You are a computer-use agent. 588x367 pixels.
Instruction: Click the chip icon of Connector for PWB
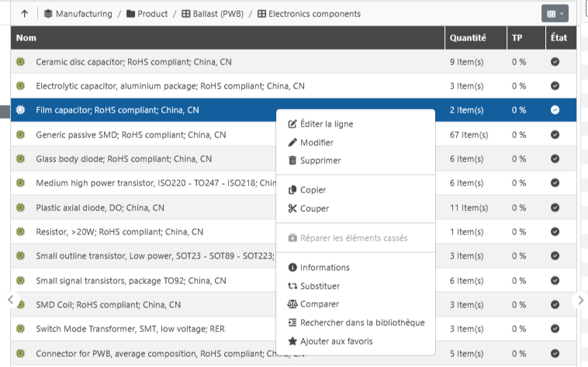(21, 353)
